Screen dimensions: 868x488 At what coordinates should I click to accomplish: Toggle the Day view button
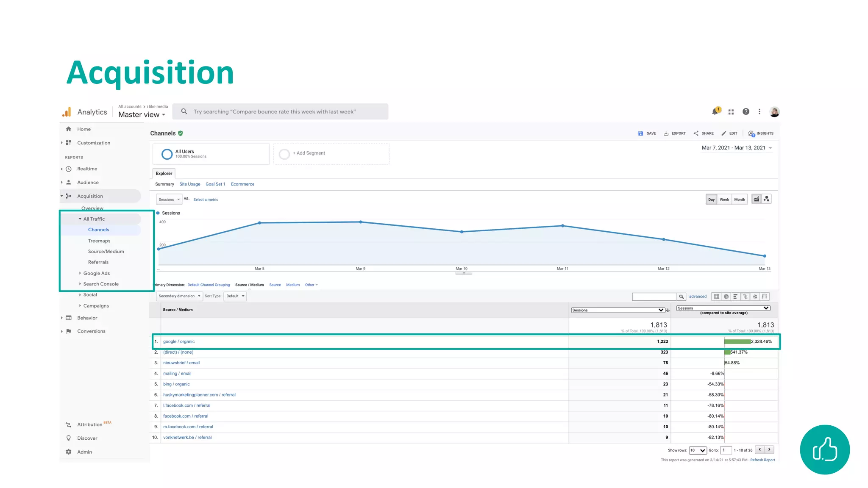711,200
